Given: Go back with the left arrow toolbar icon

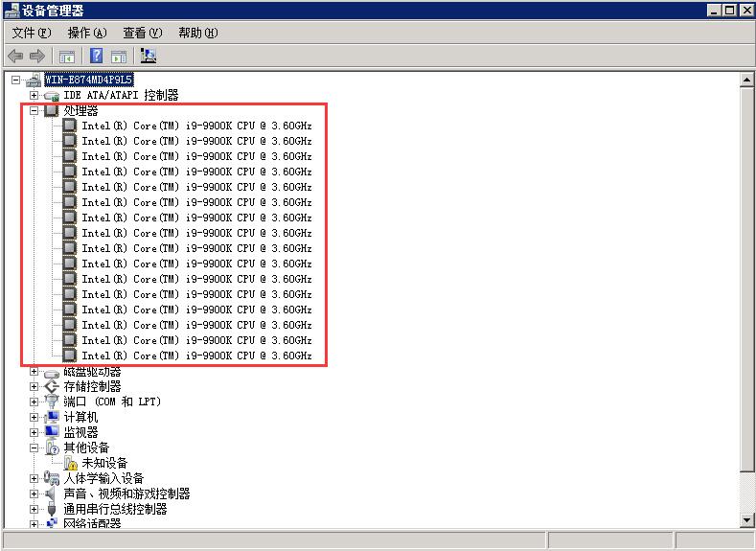Looking at the screenshot, I should 16,57.
